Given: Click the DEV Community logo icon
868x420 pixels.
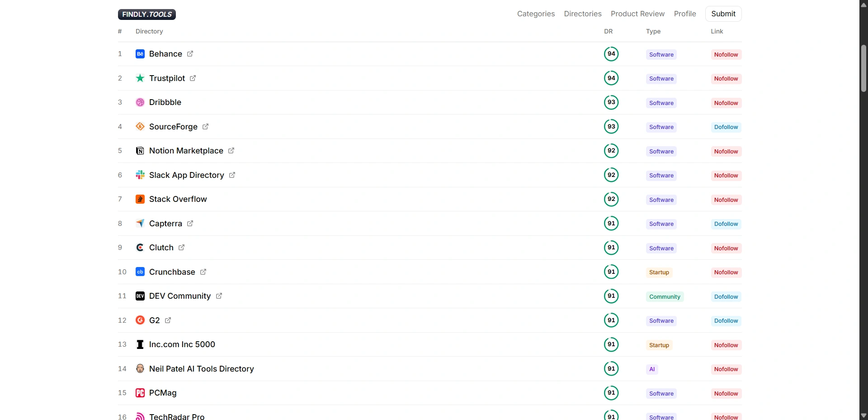Looking at the screenshot, I should point(140,296).
